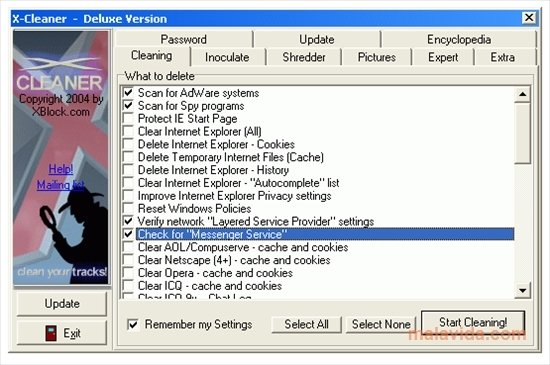Click the Update button in sidebar

[x=62, y=304]
